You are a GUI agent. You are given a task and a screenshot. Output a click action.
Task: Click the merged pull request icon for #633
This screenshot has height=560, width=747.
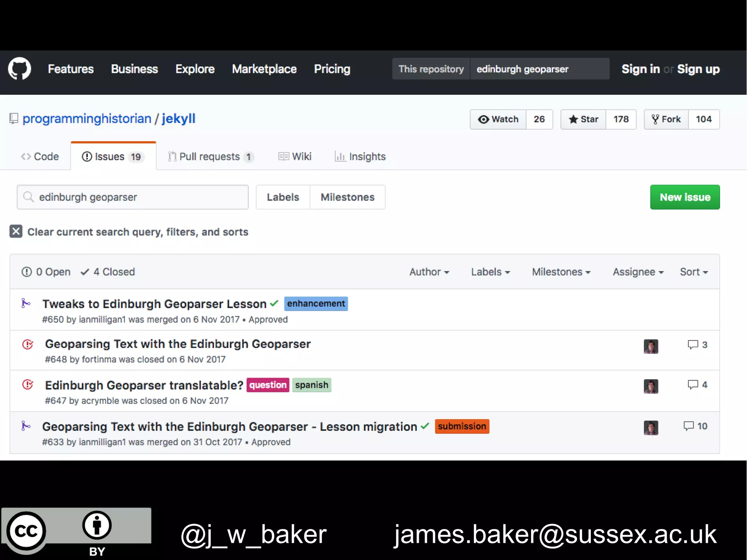(x=26, y=426)
